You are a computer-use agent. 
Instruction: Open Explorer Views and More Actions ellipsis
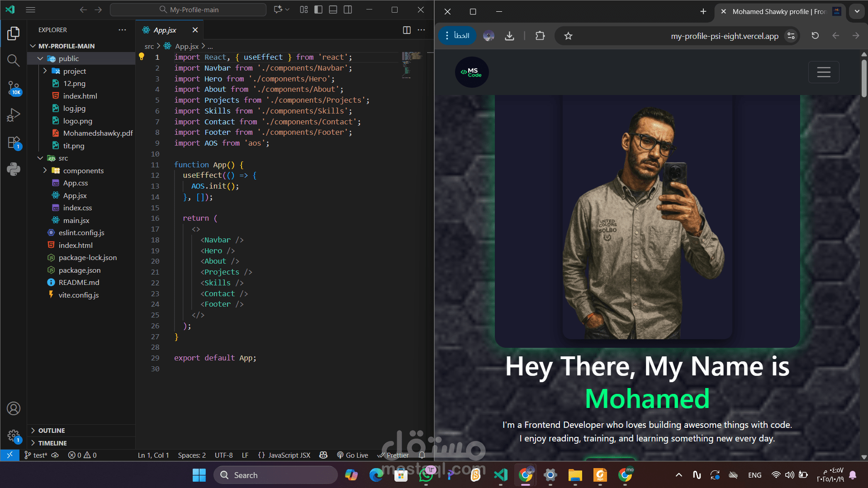pyautogui.click(x=122, y=30)
